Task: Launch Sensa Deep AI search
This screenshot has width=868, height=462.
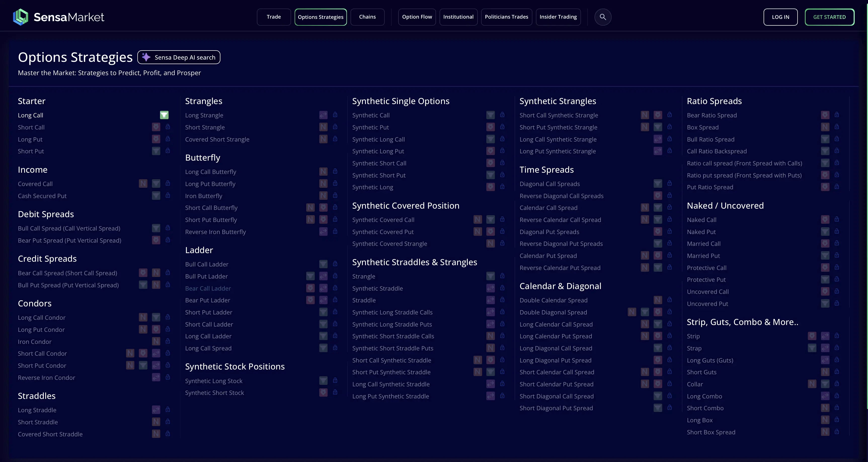Action: pyautogui.click(x=179, y=57)
